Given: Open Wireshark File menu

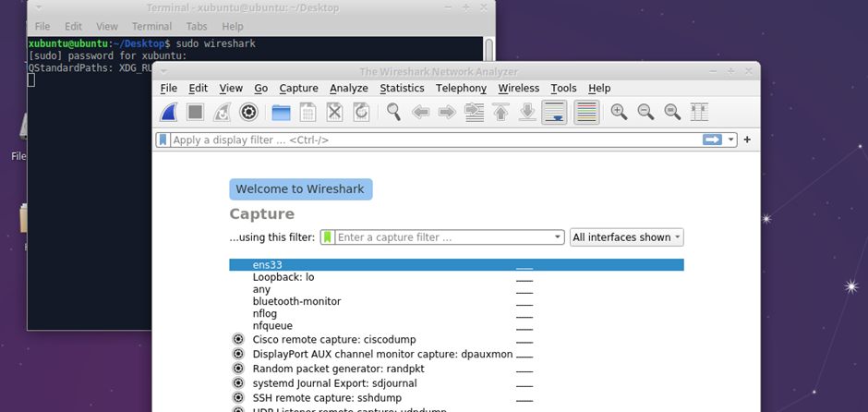Looking at the screenshot, I should click(x=169, y=88).
